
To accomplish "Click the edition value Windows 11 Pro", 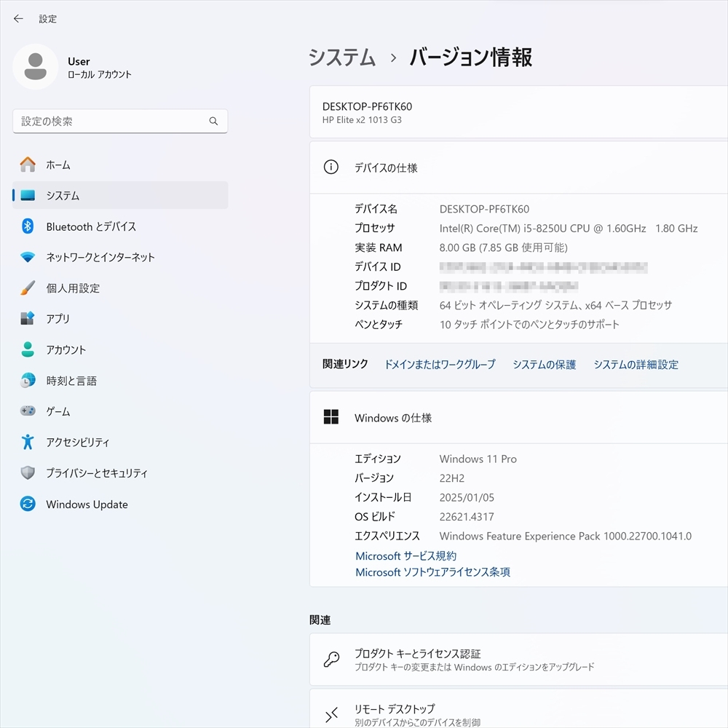I will coord(478,459).
